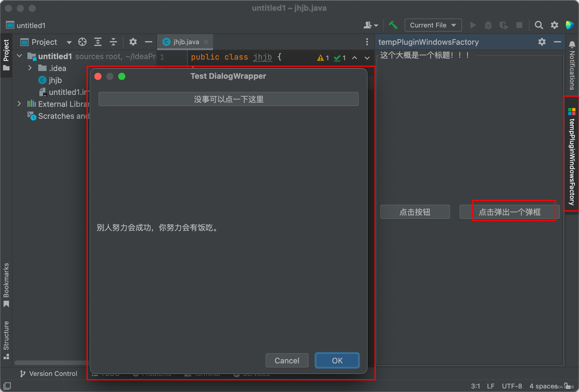
Task: Select the jhjb class in project tree
Action: tap(50, 80)
